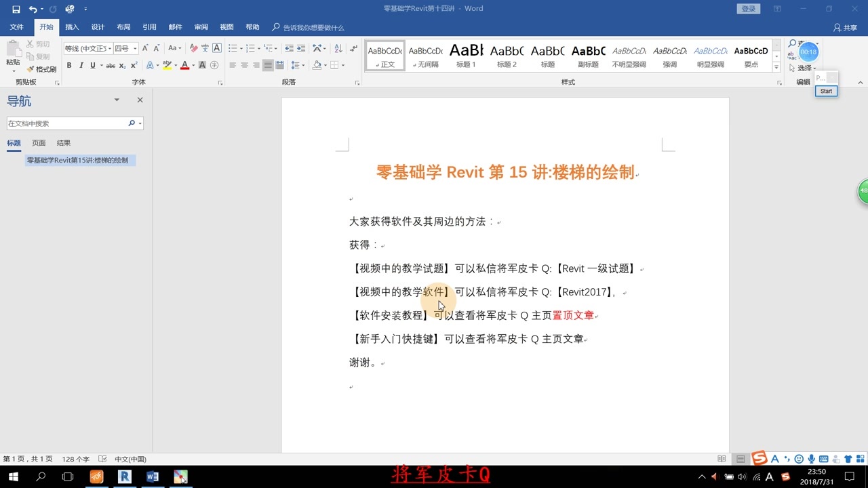Select the heading 零基础学Revit第15讲 in navigation

[x=81, y=160]
